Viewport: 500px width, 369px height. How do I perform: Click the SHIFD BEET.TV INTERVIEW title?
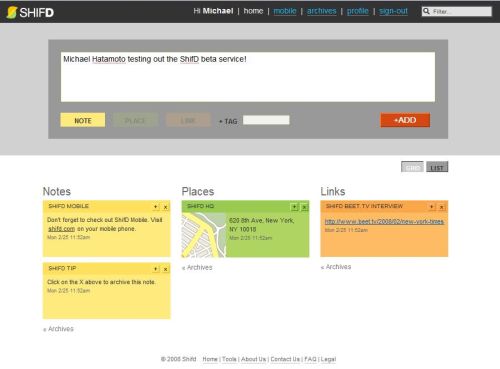pos(364,206)
